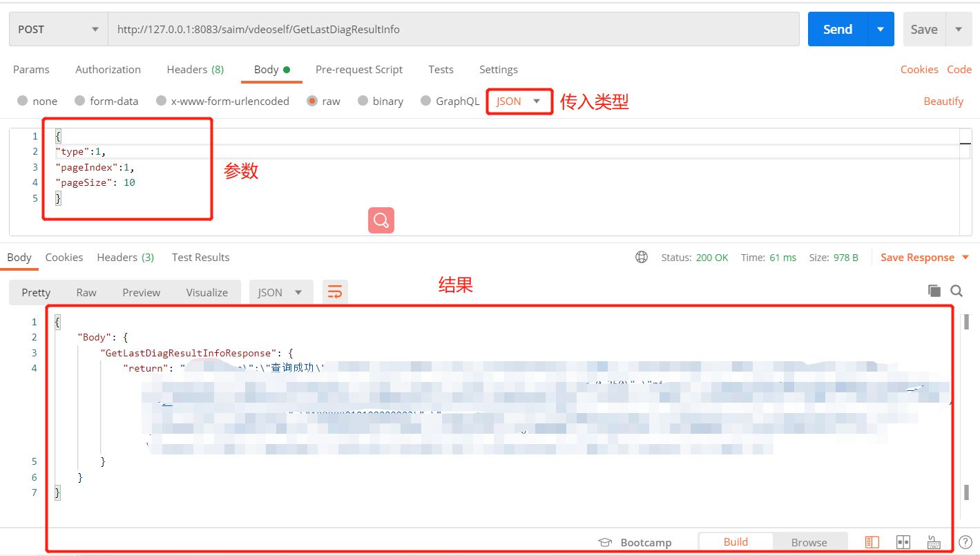Click the blue Send button
Screen dimensions: 980x556
pyautogui.click(x=838, y=29)
